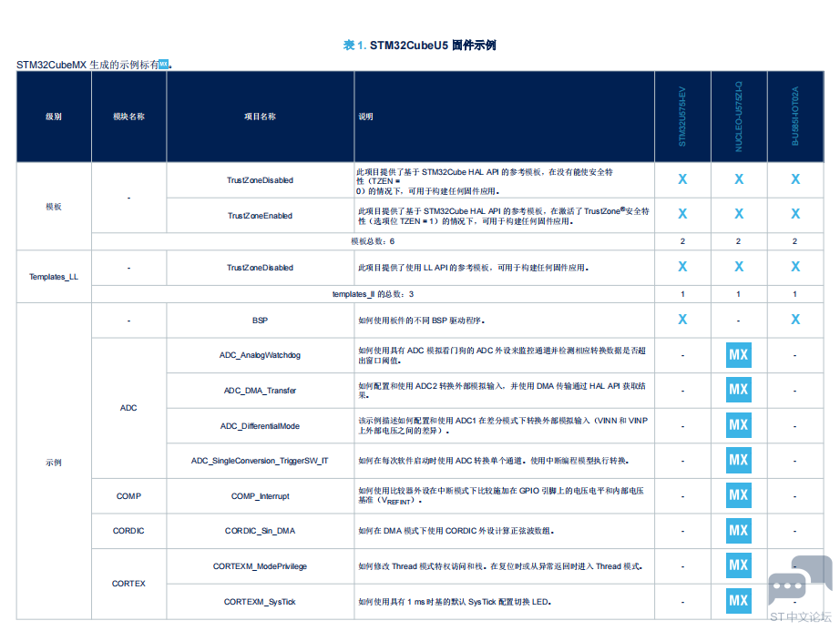Click the STM32U575I-EV X mark in the 模板 TrustZoneDisabled row
Viewport: 840px width, 631px height.
coord(682,179)
